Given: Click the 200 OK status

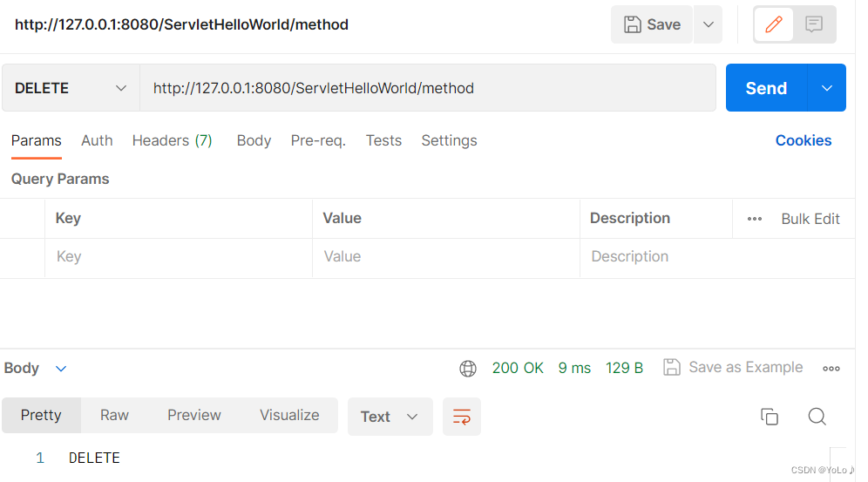Looking at the screenshot, I should (518, 368).
